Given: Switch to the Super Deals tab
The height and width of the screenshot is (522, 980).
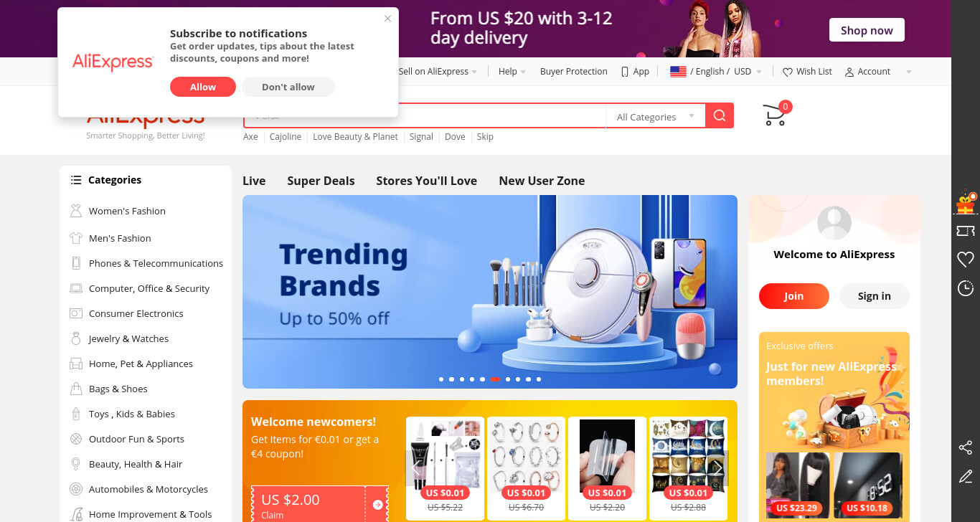Looking at the screenshot, I should tap(321, 181).
